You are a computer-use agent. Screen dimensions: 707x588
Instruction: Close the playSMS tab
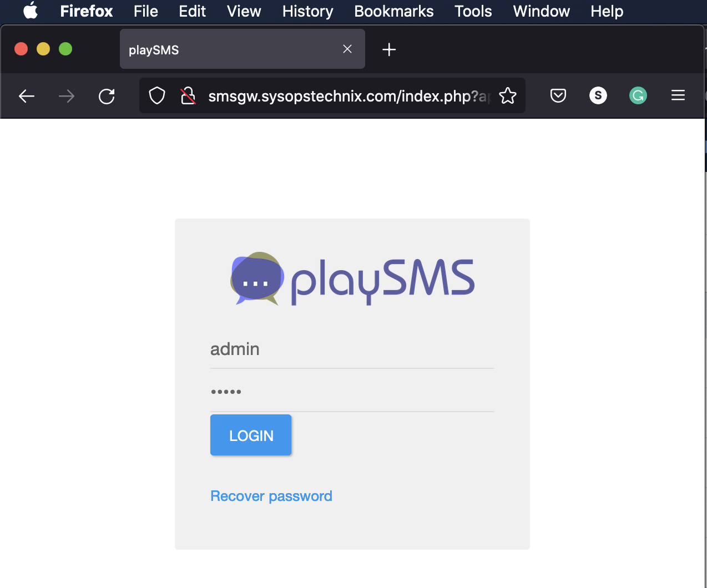pos(347,49)
